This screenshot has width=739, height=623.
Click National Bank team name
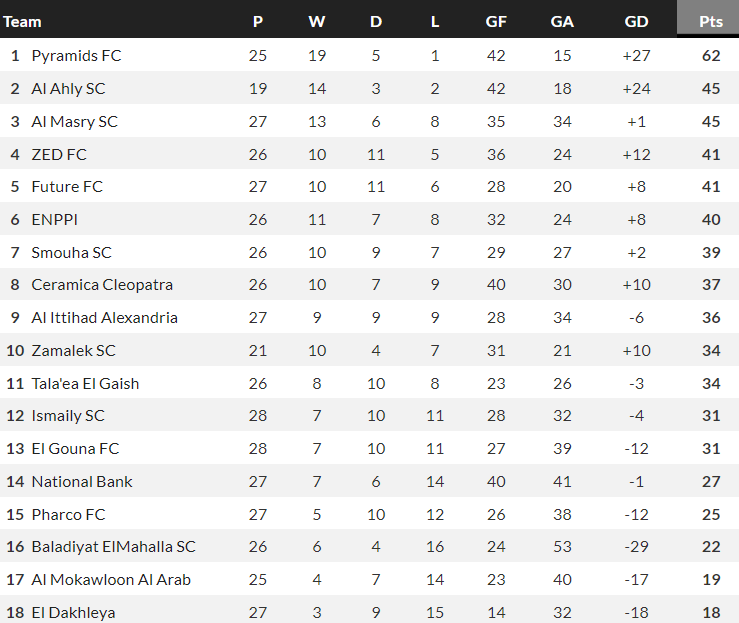point(82,482)
